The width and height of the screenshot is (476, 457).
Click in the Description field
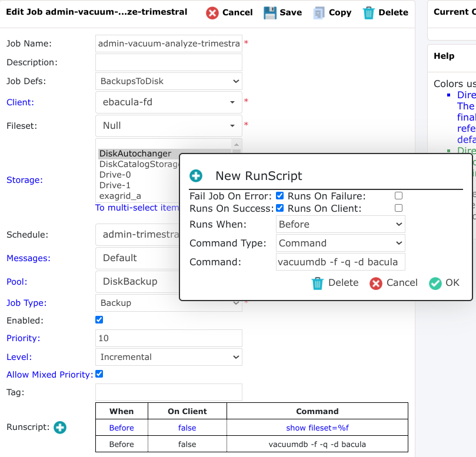[x=169, y=62]
